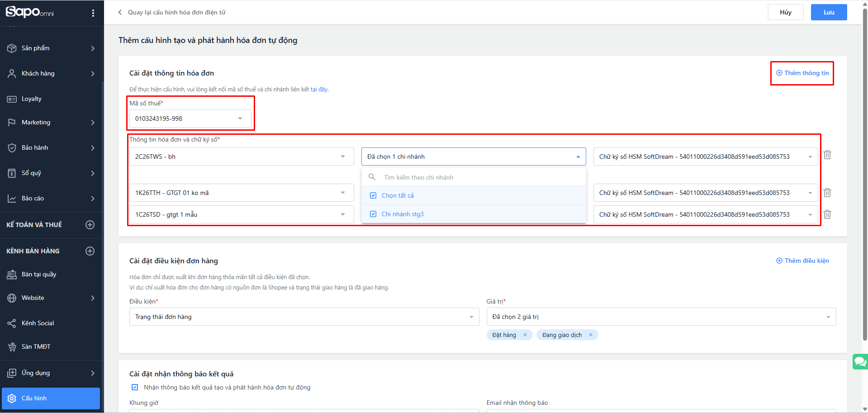Open the Trạng thái đơn hàng condition dropdown

[x=304, y=317]
